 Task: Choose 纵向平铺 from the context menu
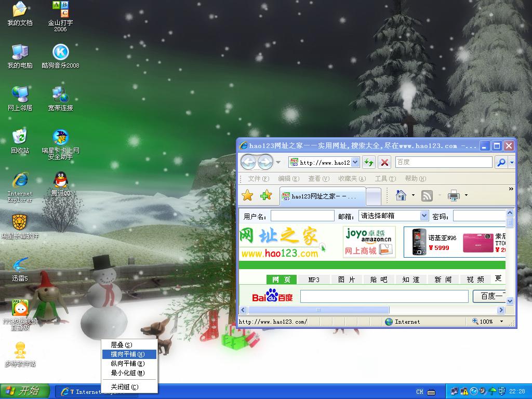pyautogui.click(x=129, y=363)
